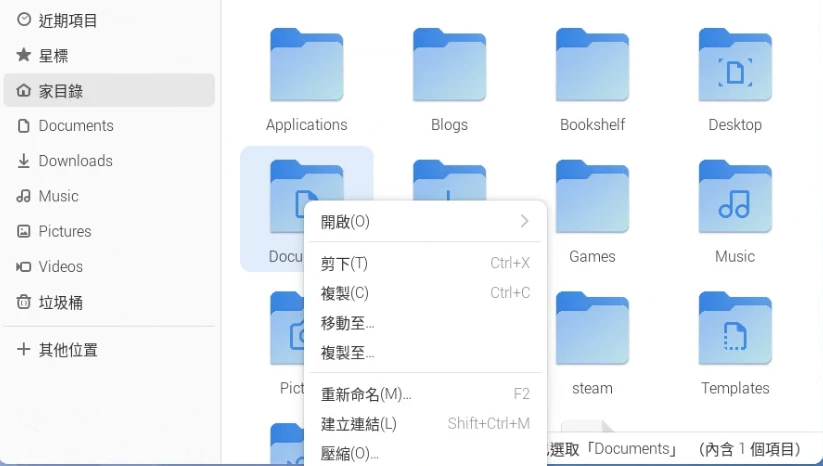Click the Bookshelf folder name label
Image resolution: width=823 pixels, height=466 pixels.
592,125
